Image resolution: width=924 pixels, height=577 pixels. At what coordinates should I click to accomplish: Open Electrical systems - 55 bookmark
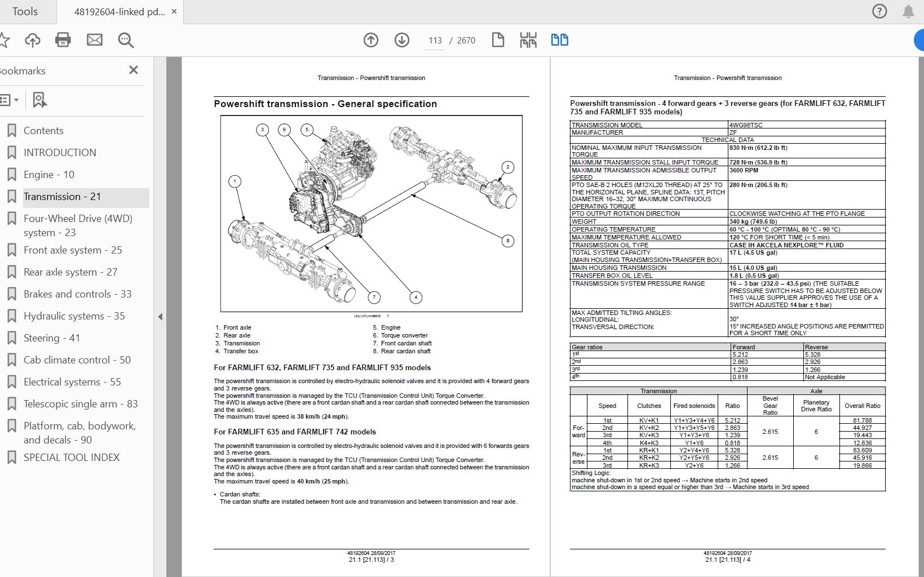tap(72, 382)
